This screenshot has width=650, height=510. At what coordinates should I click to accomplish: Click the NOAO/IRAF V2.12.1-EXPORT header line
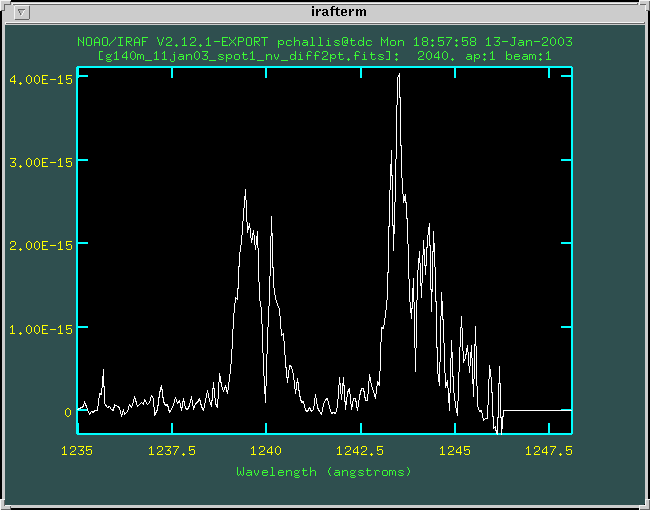click(x=325, y=42)
